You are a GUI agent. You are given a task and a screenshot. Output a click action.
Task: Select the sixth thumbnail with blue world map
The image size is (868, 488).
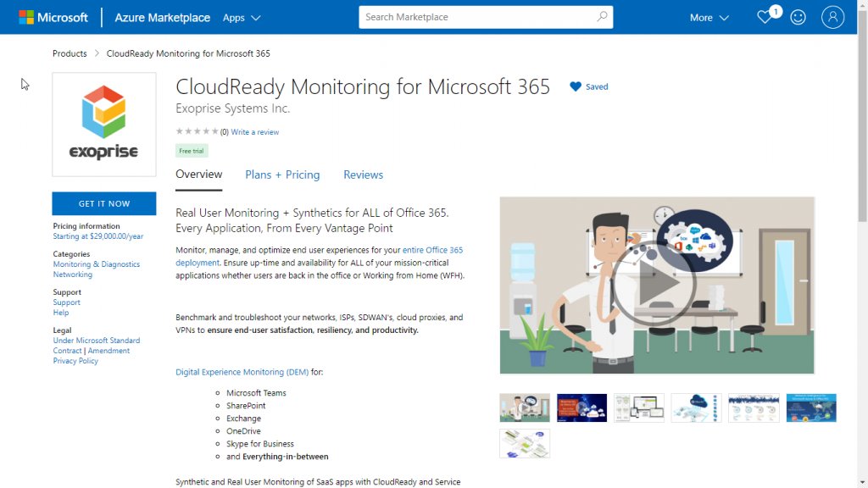click(811, 408)
